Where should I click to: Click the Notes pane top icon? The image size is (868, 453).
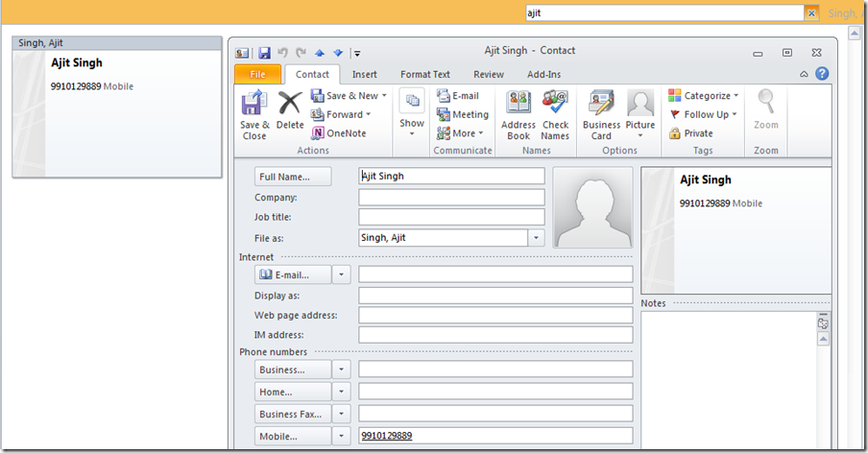(x=823, y=323)
